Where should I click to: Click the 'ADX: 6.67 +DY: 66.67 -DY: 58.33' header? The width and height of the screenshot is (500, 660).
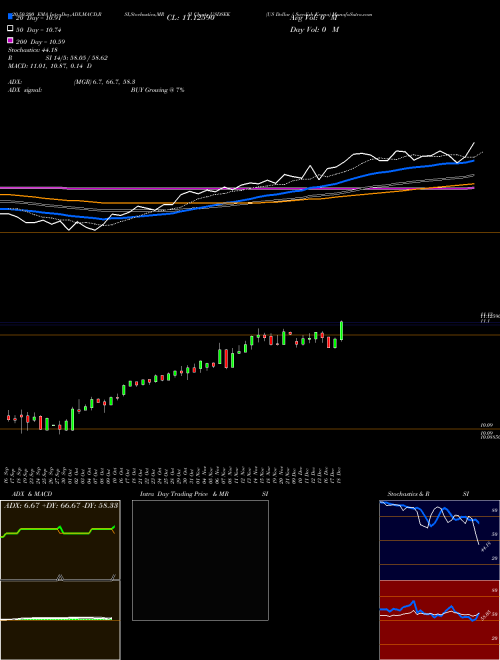pos(61,505)
